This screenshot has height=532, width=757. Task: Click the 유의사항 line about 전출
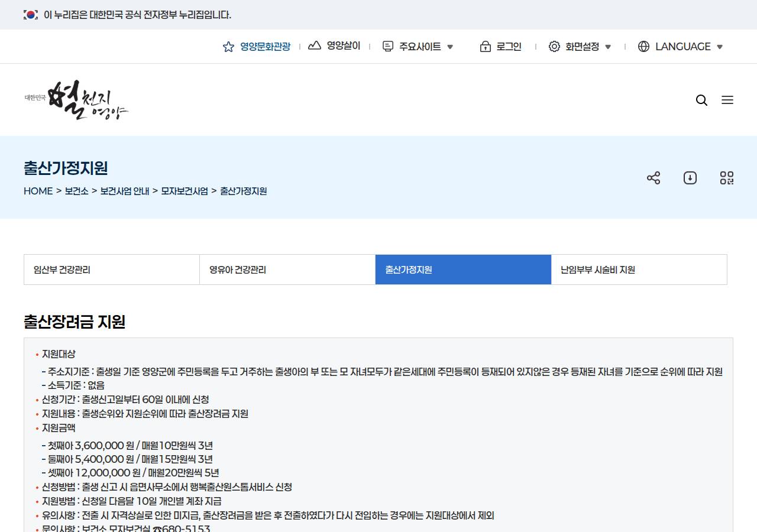pos(268,515)
